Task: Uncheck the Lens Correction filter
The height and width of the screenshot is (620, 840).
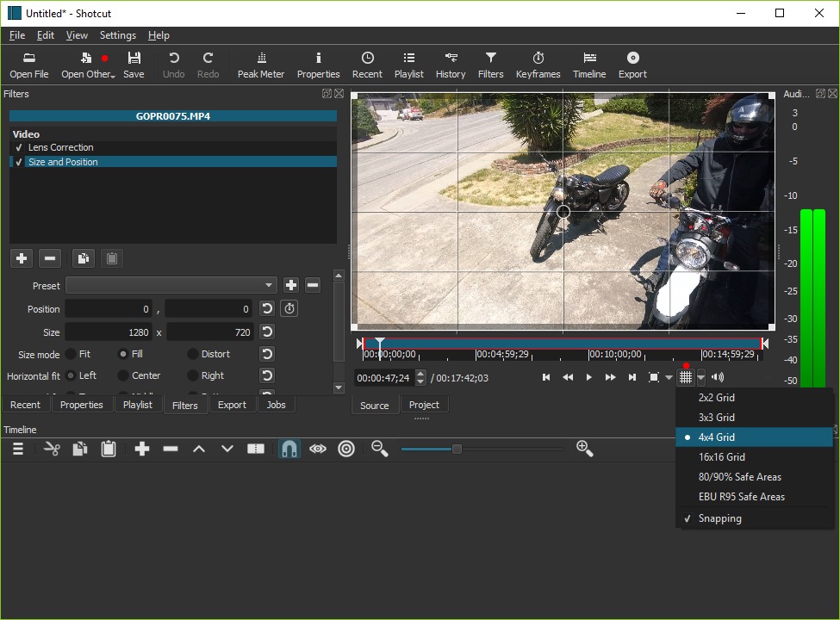Action: click(x=19, y=147)
